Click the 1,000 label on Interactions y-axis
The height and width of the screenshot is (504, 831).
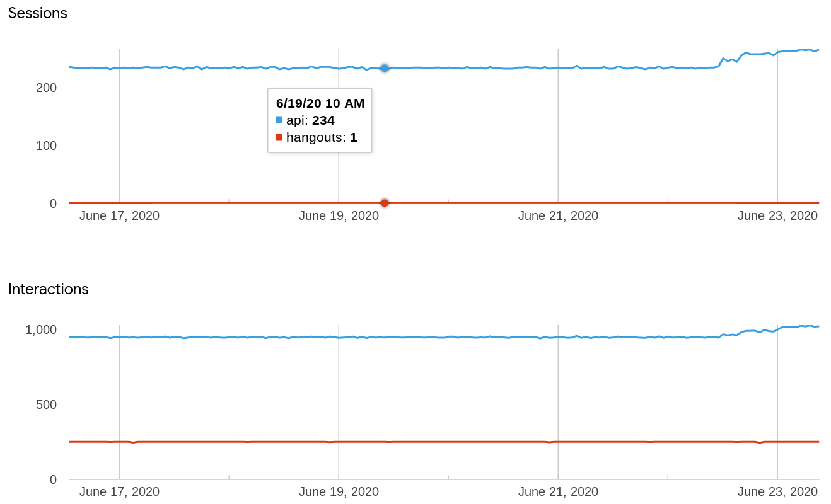click(x=41, y=329)
